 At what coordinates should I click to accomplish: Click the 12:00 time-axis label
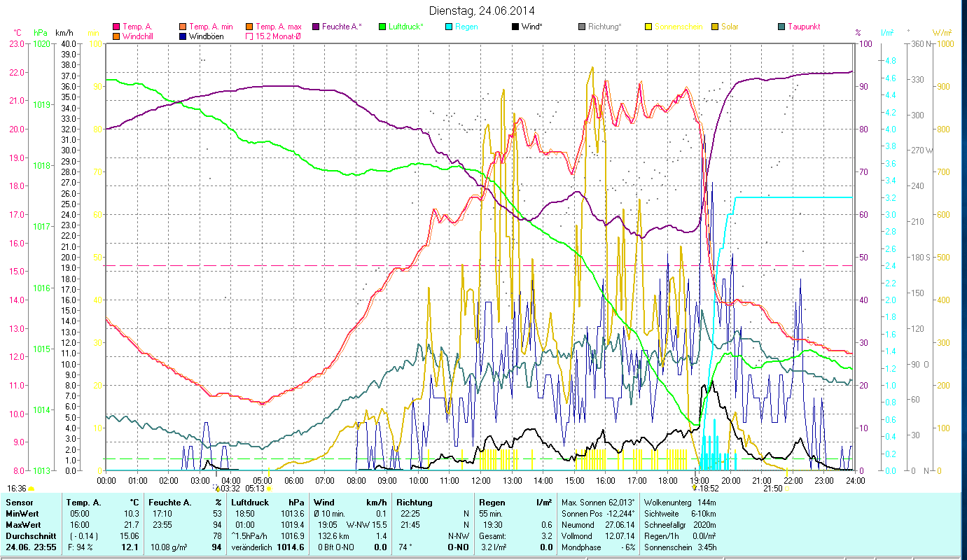pyautogui.click(x=481, y=480)
